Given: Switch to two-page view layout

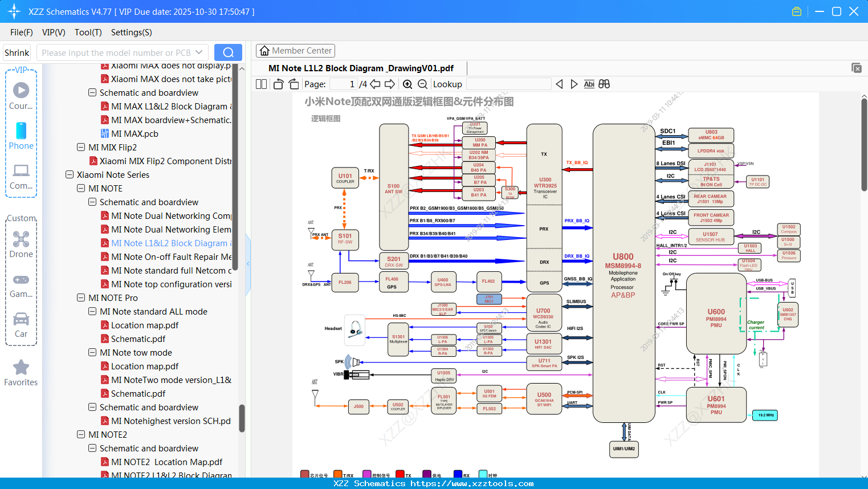Looking at the screenshot, I should tap(260, 84).
